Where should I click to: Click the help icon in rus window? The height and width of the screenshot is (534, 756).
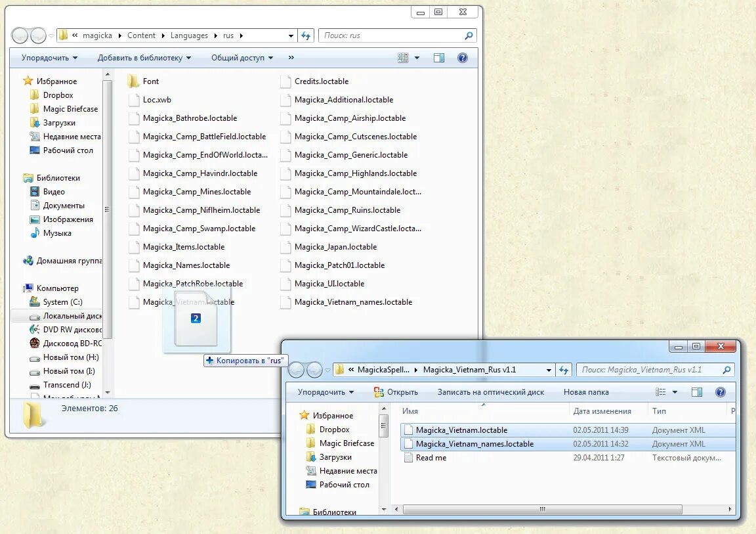[x=462, y=58]
